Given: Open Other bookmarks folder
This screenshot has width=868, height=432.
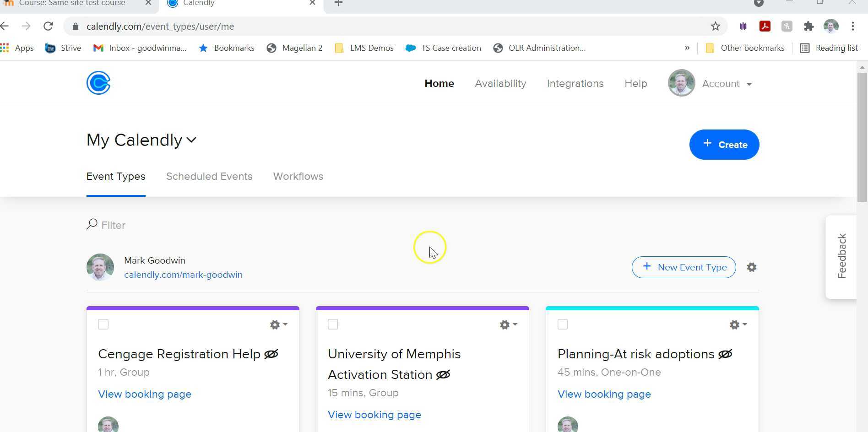Looking at the screenshot, I should pos(745,48).
